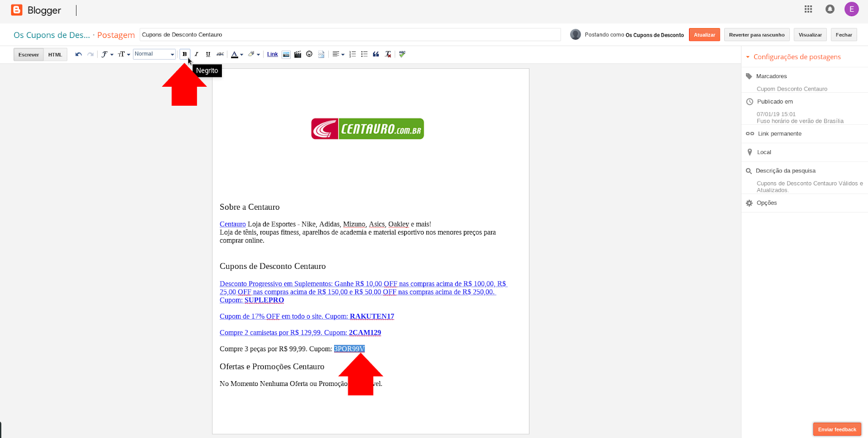This screenshot has height=438, width=868.
Task: Click the 'Sobre a Centauro' heading
Action: tap(250, 207)
